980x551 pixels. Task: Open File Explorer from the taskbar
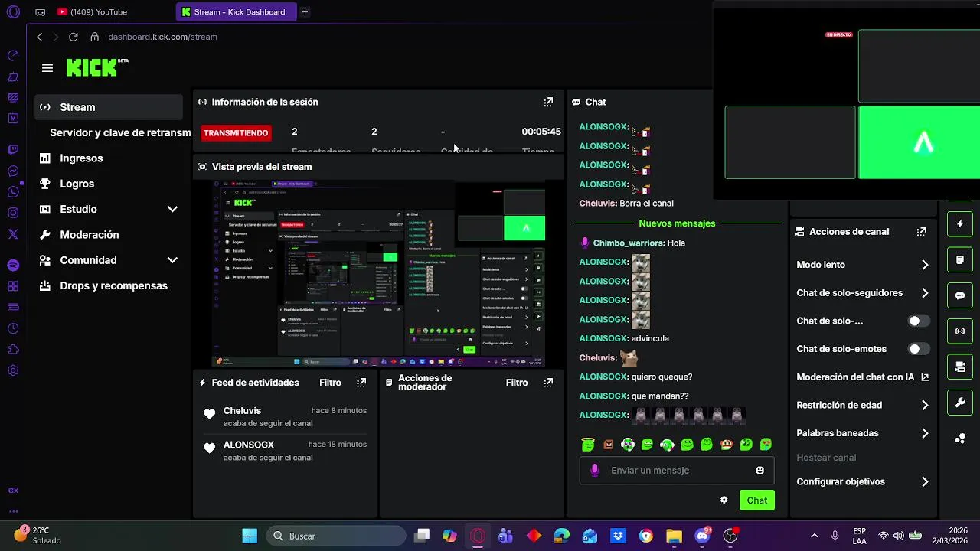click(674, 536)
